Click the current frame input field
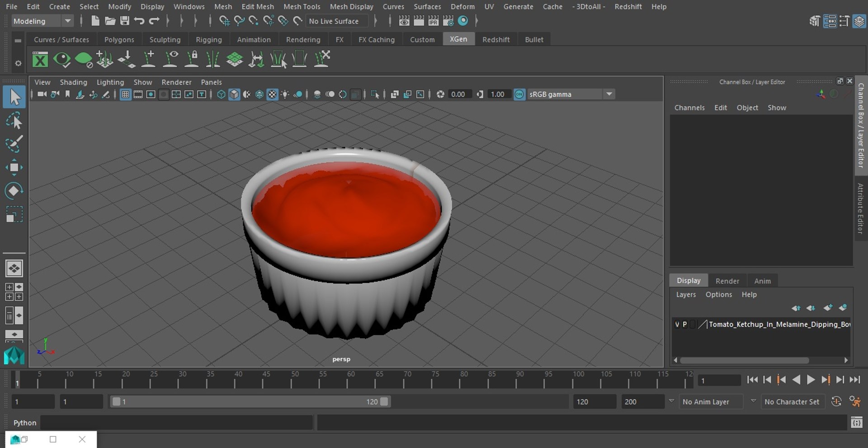This screenshot has width=868, height=448. 719,381
